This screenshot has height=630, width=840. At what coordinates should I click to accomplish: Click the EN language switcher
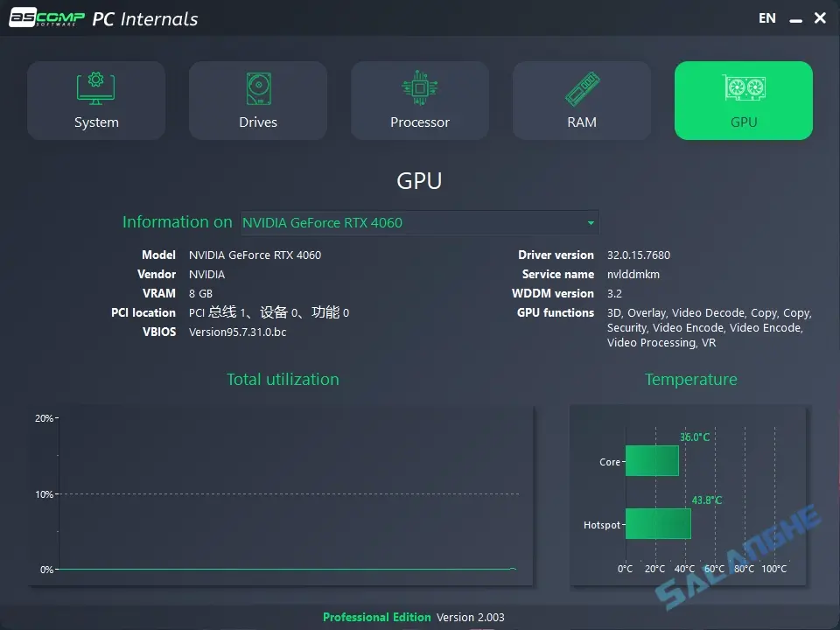(766, 17)
